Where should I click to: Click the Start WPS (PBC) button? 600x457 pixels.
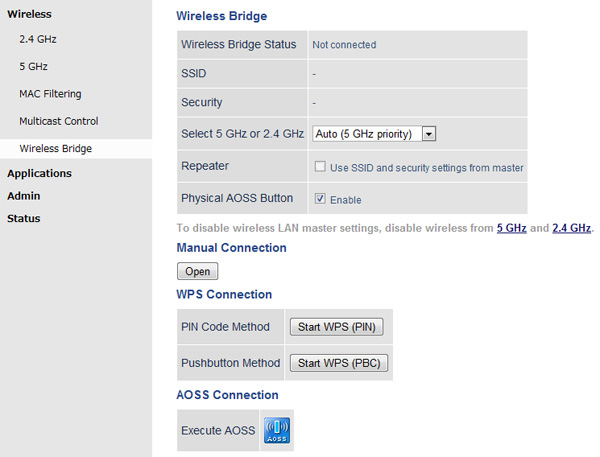338,362
